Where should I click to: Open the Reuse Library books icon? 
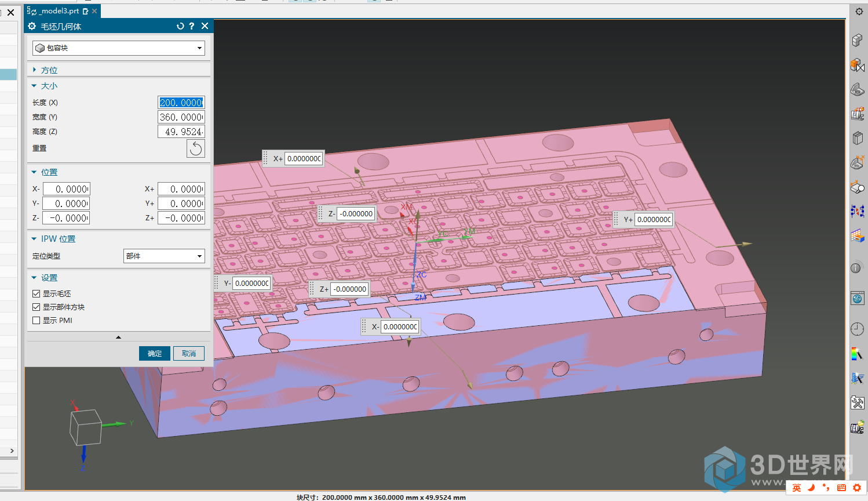pos(858,138)
